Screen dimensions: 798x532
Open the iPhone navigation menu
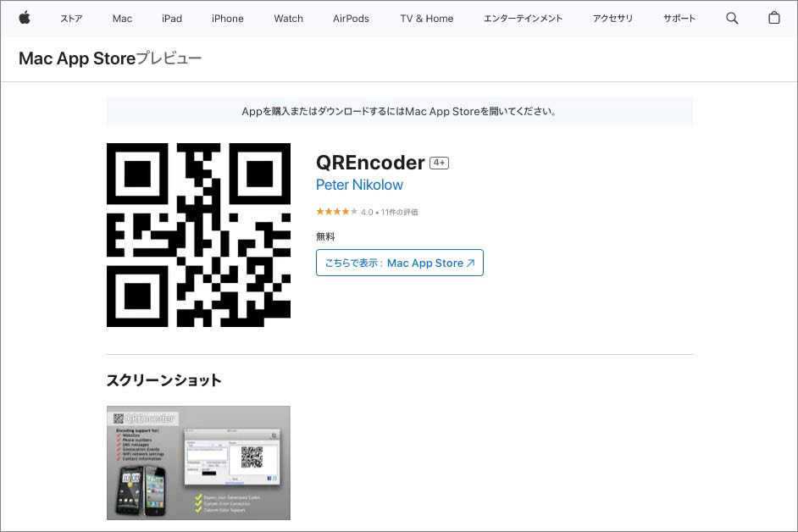point(227,18)
